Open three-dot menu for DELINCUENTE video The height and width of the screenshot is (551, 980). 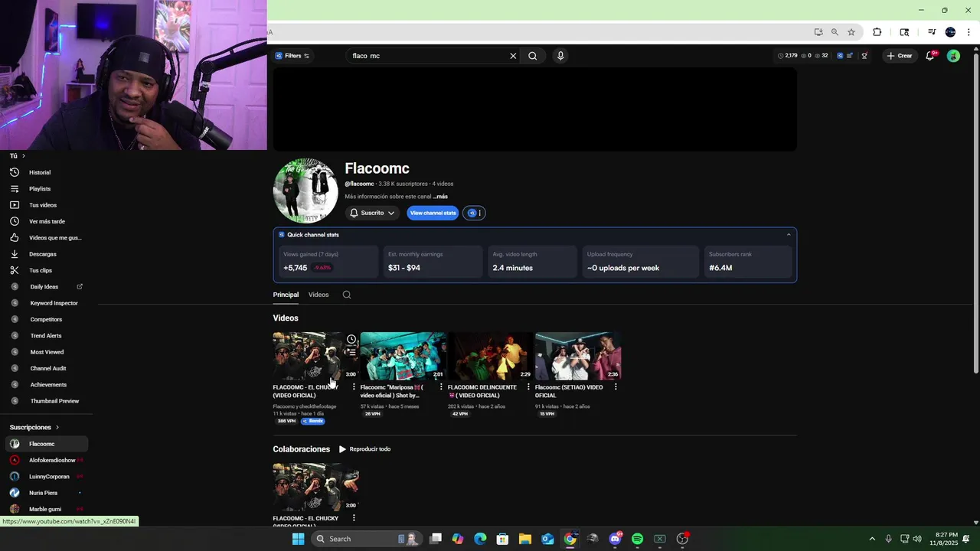tap(528, 387)
